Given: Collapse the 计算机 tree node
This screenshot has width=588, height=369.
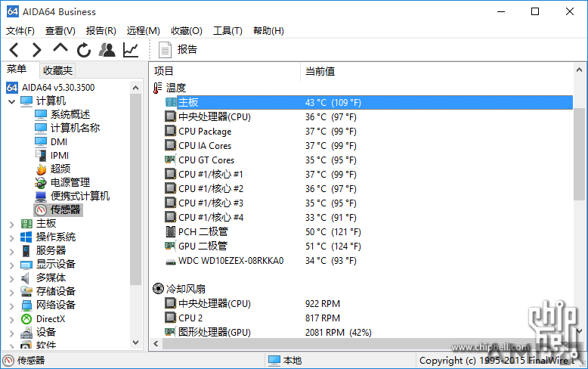Looking at the screenshot, I should [x=11, y=101].
